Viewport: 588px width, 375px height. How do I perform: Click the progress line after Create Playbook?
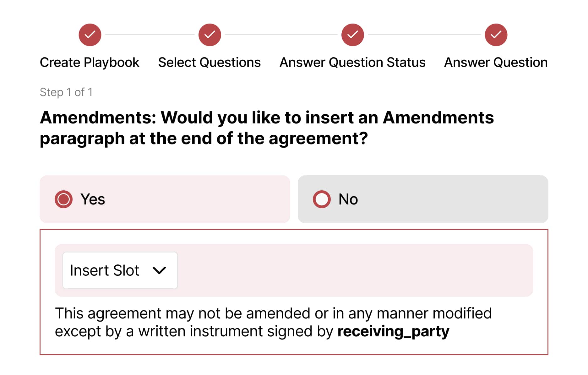click(x=150, y=35)
